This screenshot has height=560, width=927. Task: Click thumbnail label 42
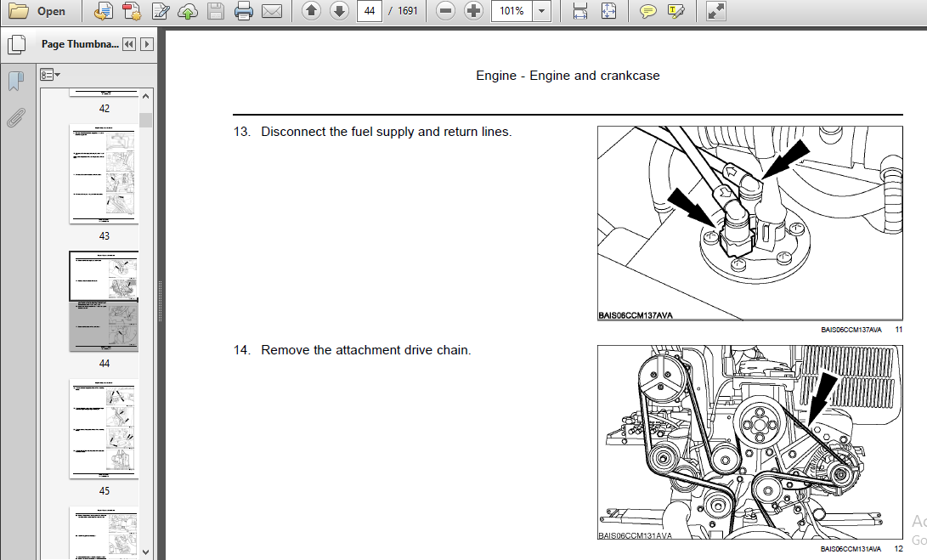coord(104,108)
